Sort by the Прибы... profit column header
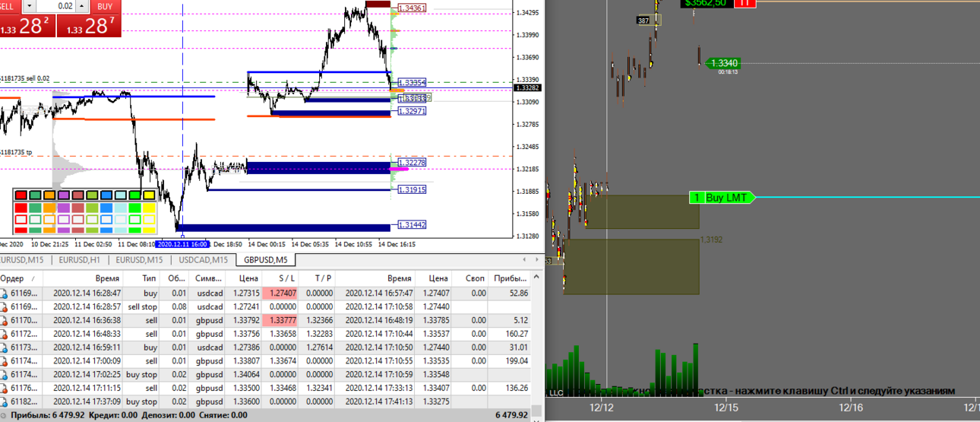Screen dimensions: 980x422 pyautogui.click(x=510, y=279)
